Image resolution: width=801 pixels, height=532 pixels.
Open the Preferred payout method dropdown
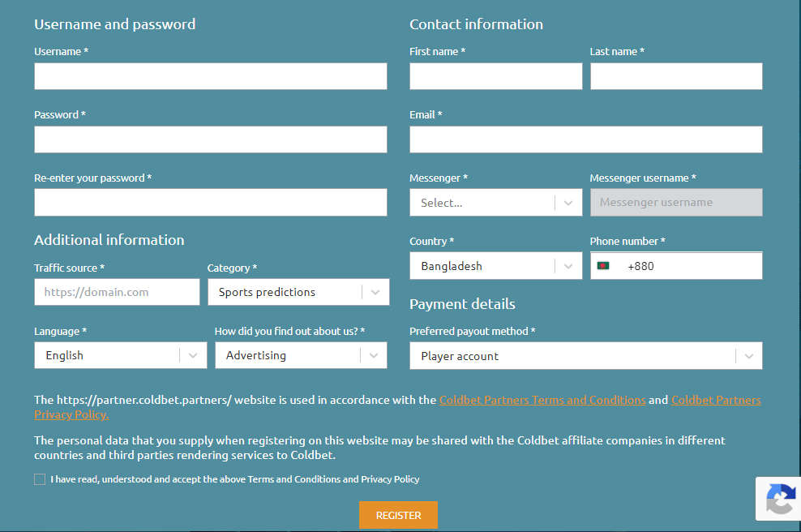[586, 356]
